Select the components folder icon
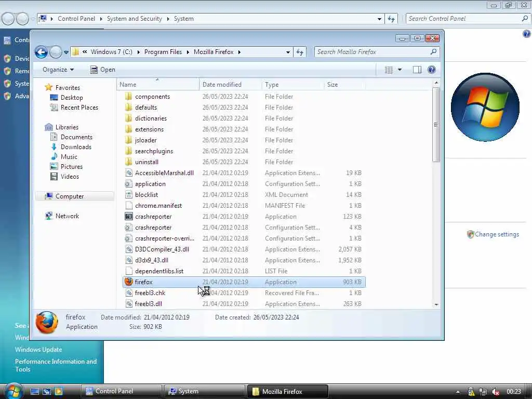The width and height of the screenshot is (532, 399). [x=129, y=96]
